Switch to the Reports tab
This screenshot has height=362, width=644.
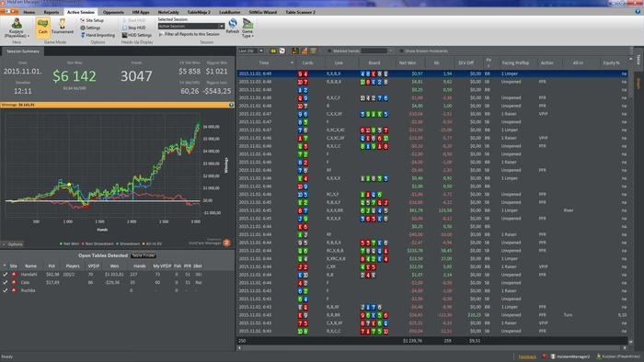pos(51,12)
